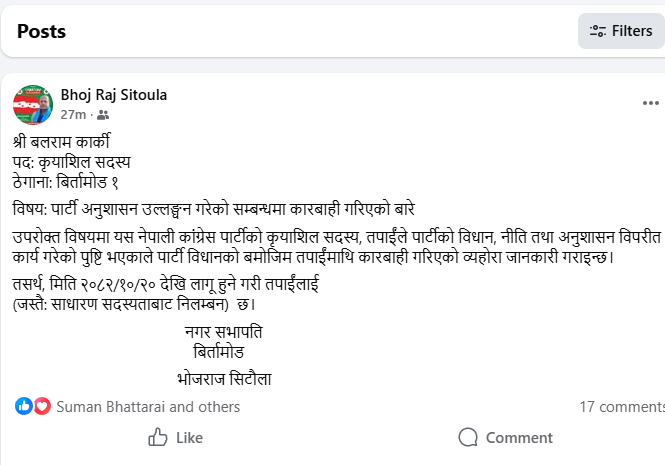Image resolution: width=665 pixels, height=465 pixels.
Task: Click the signature name भोजराज सिटौला
Action: (x=222, y=378)
